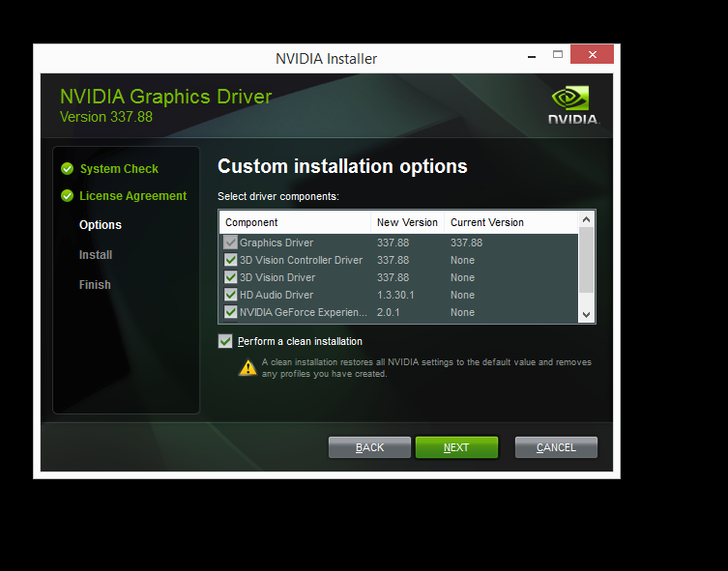Select the Finish step in sidebar

pyautogui.click(x=95, y=284)
